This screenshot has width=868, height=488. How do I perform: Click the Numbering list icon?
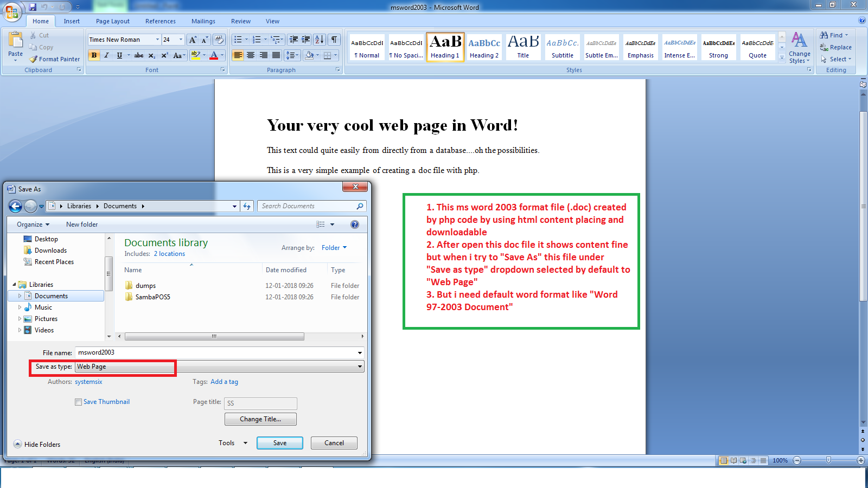(257, 40)
